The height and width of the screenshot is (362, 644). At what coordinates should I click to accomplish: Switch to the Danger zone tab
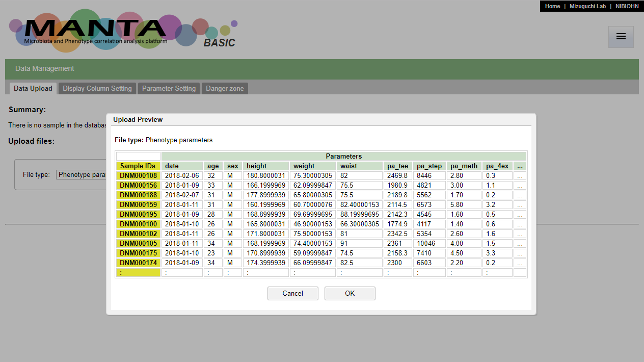coord(225,88)
